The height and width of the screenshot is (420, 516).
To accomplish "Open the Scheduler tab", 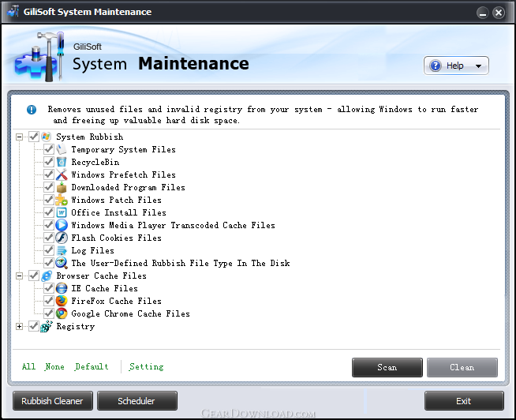I will coord(137,401).
